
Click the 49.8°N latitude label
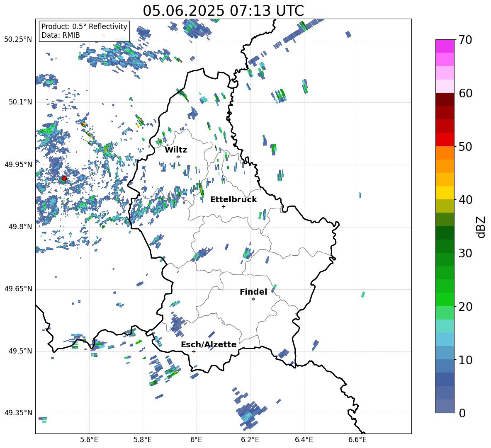click(x=20, y=227)
